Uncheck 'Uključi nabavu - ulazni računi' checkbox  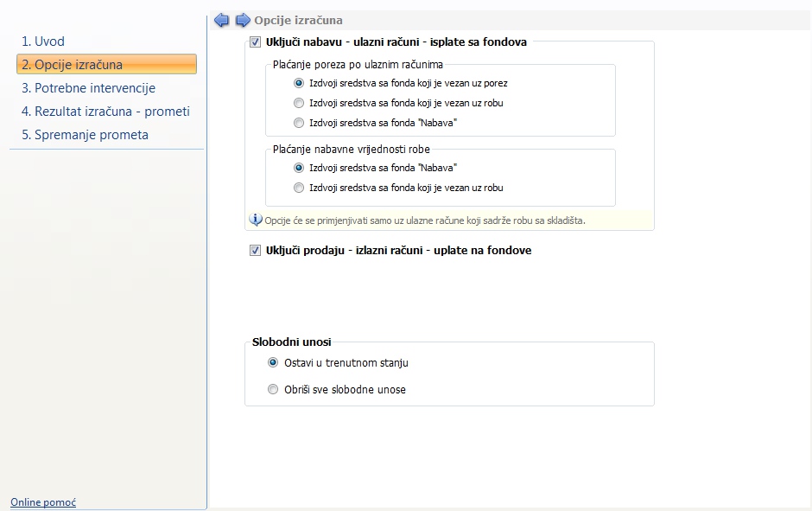tap(256, 42)
